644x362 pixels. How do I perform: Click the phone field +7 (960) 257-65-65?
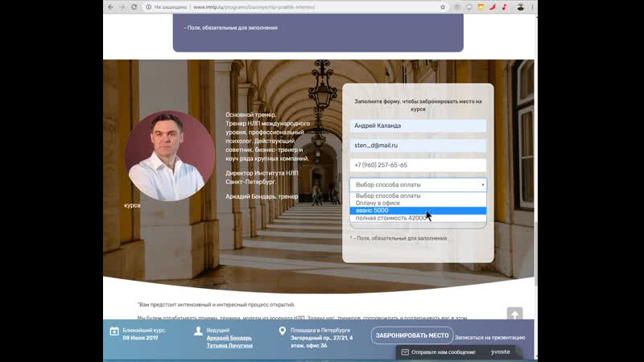(x=418, y=165)
